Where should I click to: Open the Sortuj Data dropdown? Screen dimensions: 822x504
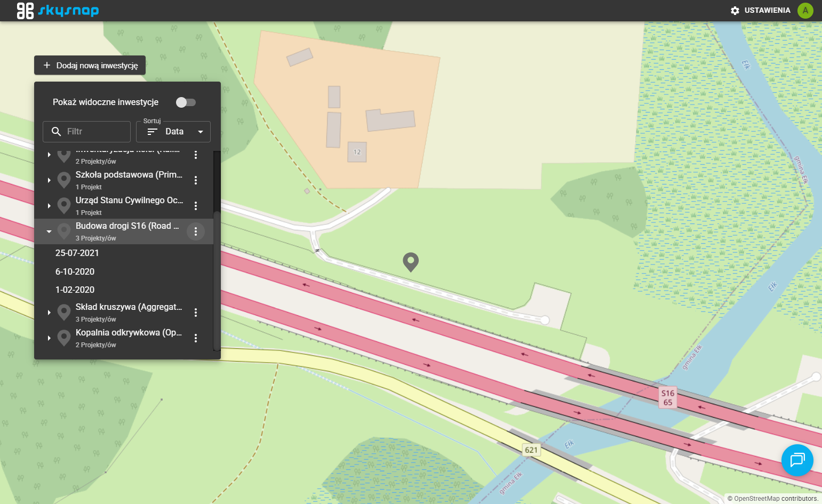pos(173,131)
